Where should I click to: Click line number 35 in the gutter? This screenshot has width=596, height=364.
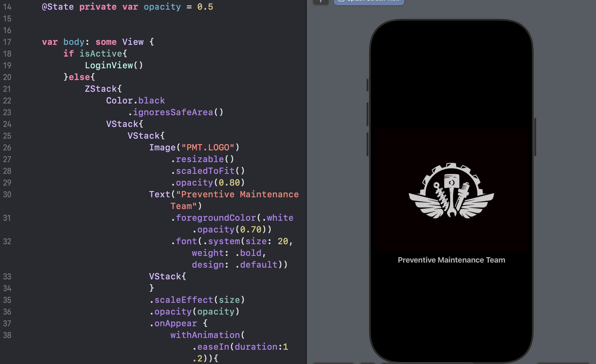(x=7, y=300)
